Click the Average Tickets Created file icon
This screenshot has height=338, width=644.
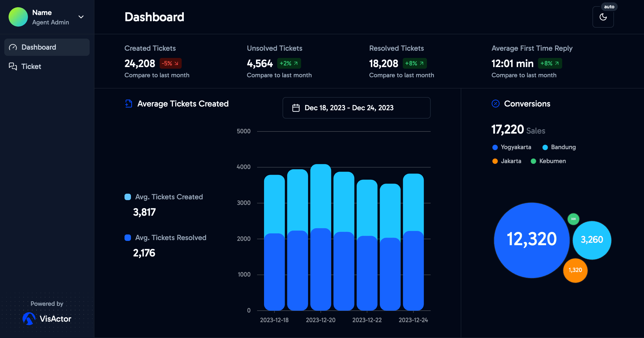click(x=129, y=104)
